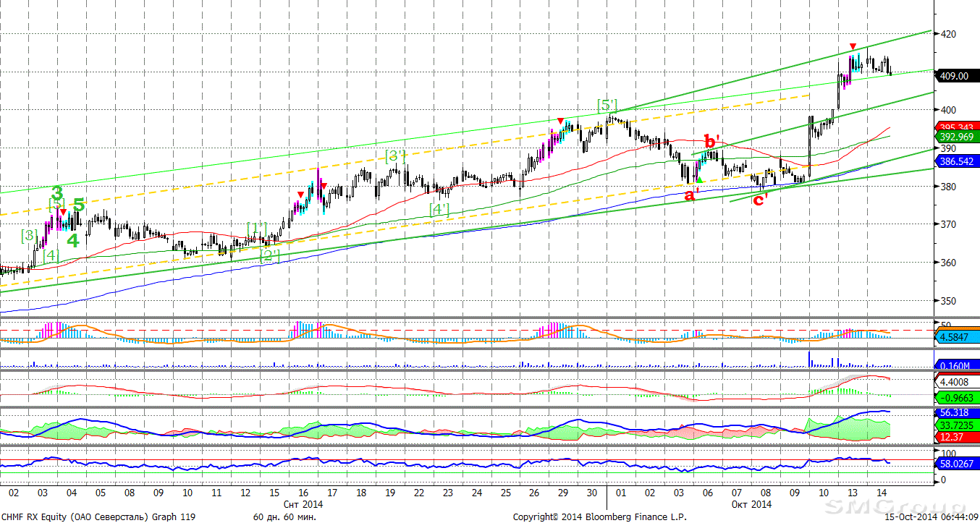
Task: Click the Снт 2014 month label
Action: coord(303,504)
